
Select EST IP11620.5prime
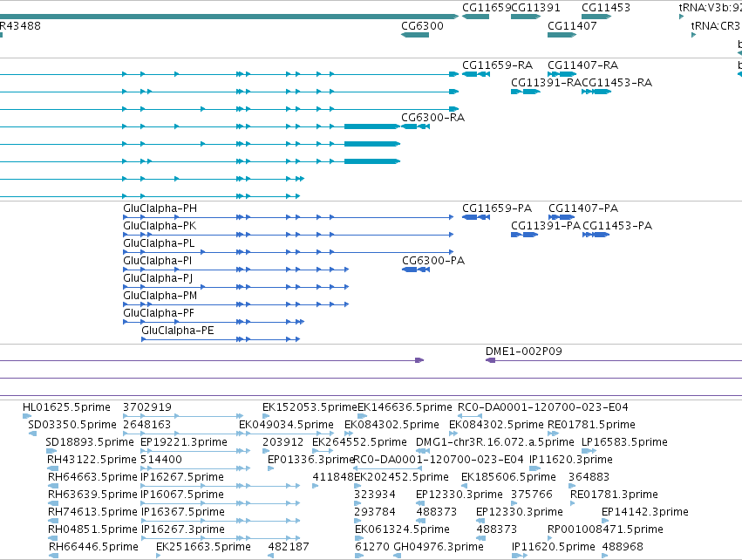(554, 547)
